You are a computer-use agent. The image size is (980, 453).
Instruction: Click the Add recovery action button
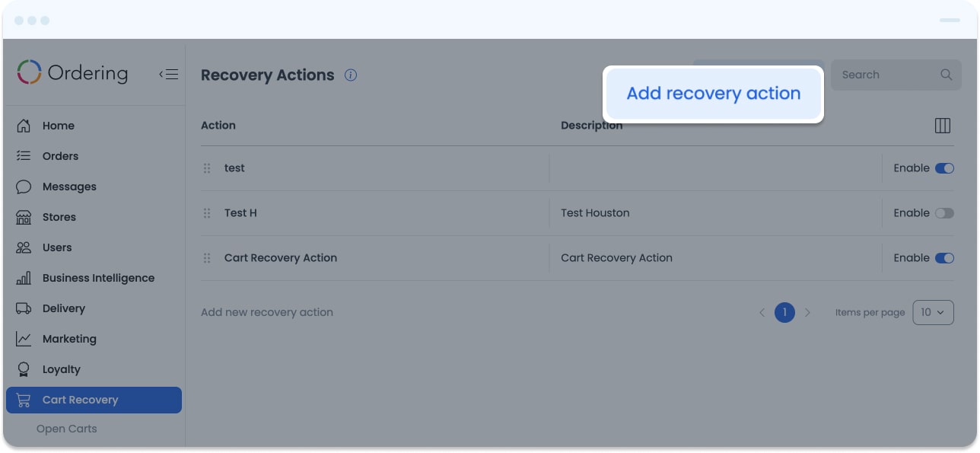(x=714, y=94)
